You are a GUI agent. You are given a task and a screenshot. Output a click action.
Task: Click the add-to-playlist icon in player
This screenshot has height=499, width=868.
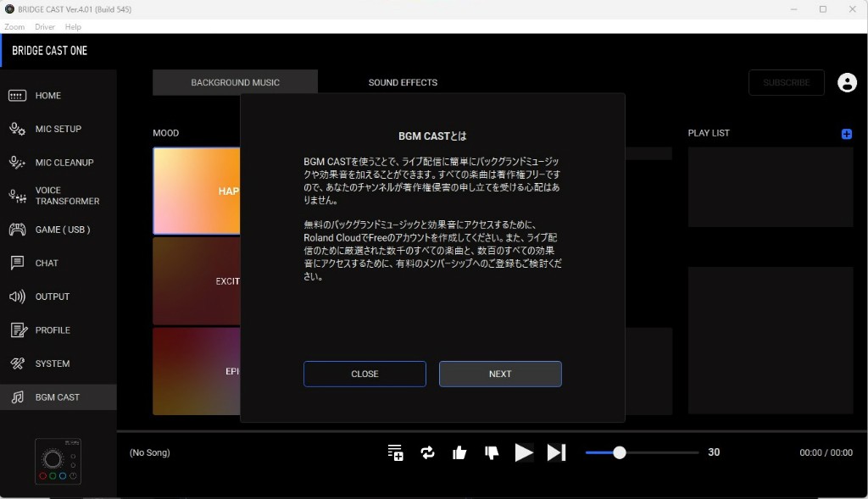click(395, 452)
